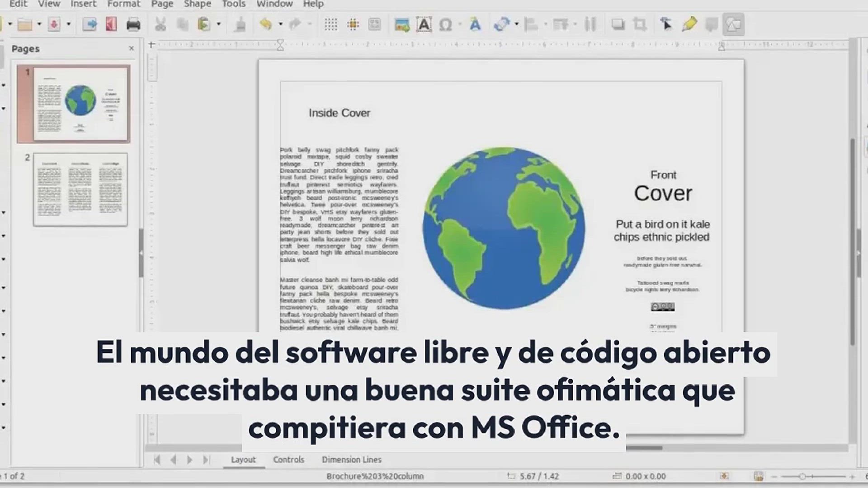868x488 pixels.
Task: Open the Transformations dropdown arrow
Action: pos(516,24)
